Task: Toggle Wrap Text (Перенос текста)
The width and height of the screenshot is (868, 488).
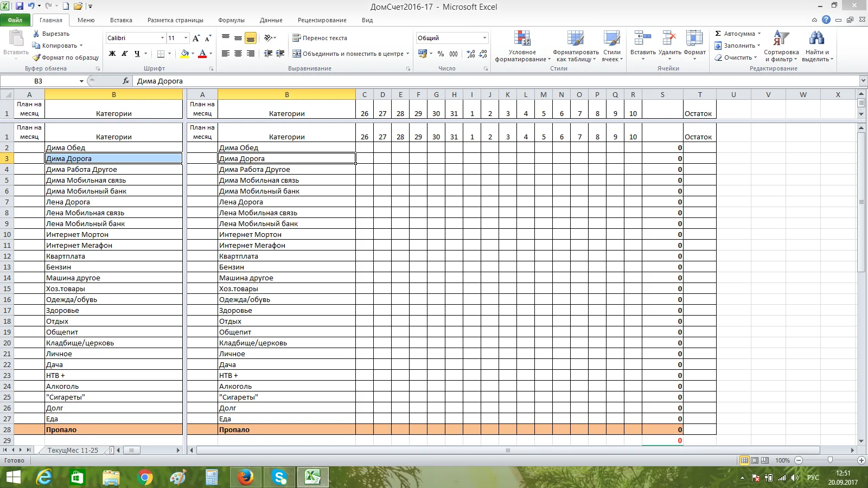Action: tap(320, 38)
